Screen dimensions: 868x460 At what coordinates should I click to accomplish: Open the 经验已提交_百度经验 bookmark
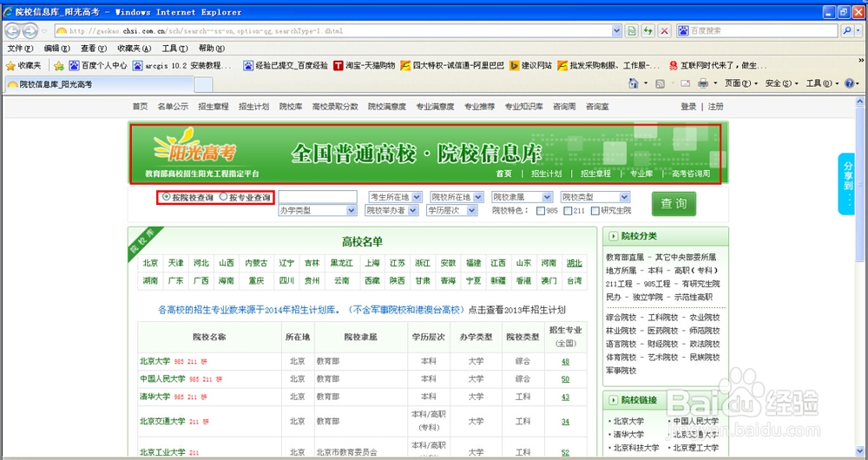pyautogui.click(x=286, y=66)
